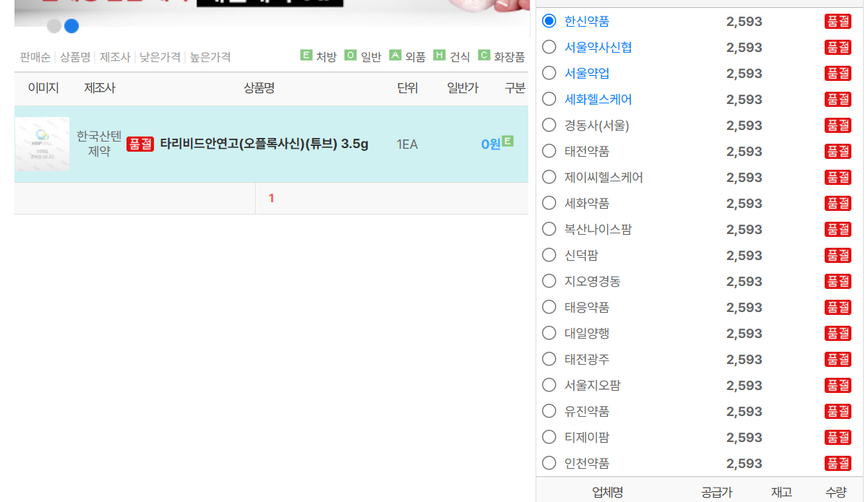Click the 상품명 column header in table
The height and width of the screenshot is (502, 868).
[259, 88]
